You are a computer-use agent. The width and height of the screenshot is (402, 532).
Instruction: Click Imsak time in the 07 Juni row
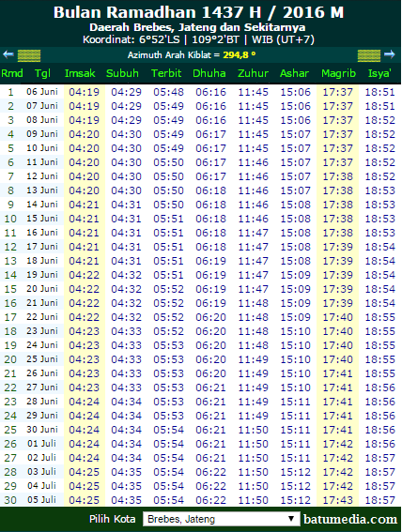tap(85, 106)
